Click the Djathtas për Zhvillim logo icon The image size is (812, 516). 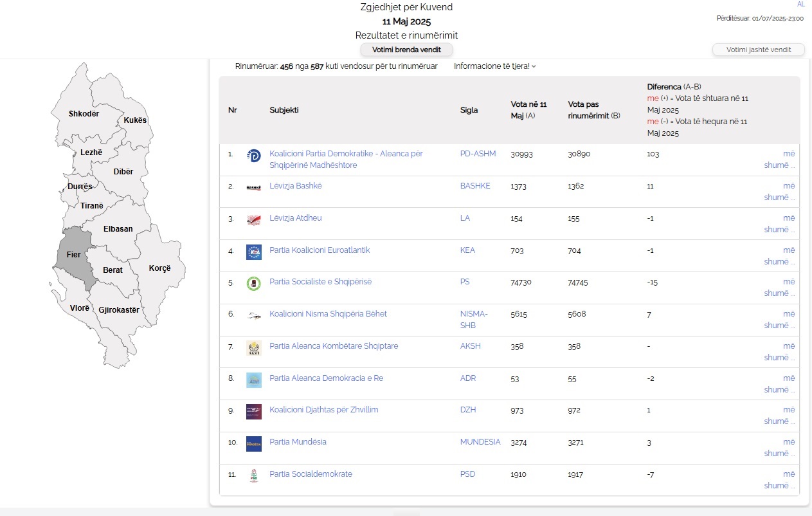[x=254, y=412]
